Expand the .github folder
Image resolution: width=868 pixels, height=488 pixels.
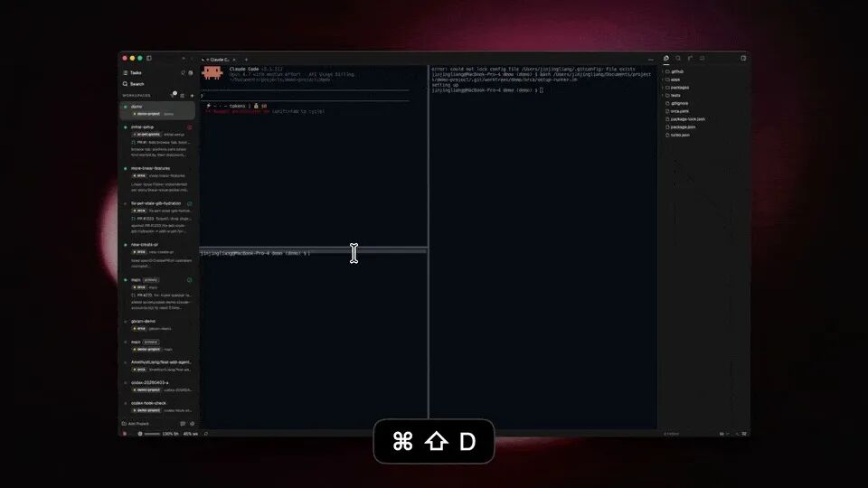[675, 71]
